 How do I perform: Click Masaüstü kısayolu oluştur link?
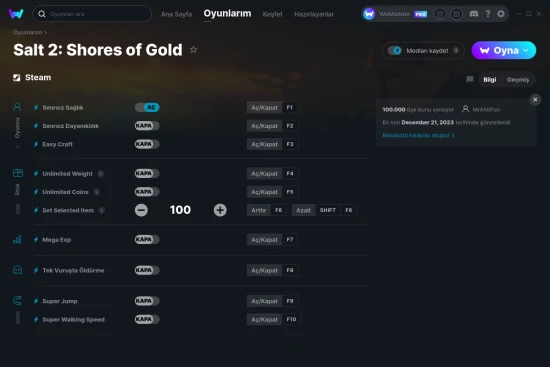pos(418,135)
